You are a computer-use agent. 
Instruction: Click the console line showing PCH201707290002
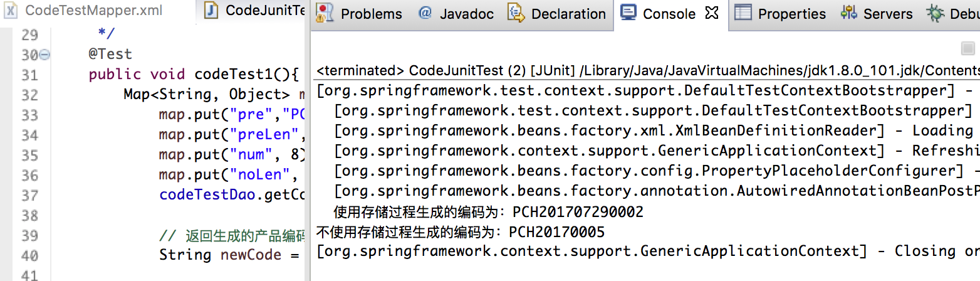tap(488, 212)
